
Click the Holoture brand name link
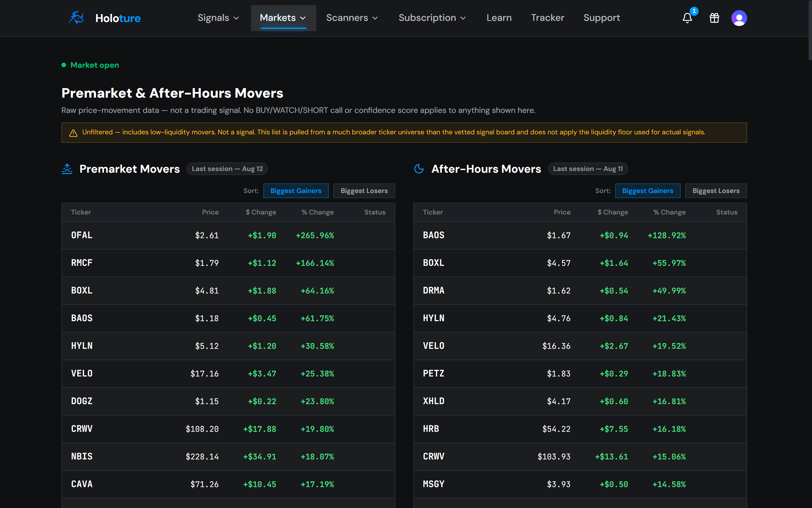coord(118,18)
